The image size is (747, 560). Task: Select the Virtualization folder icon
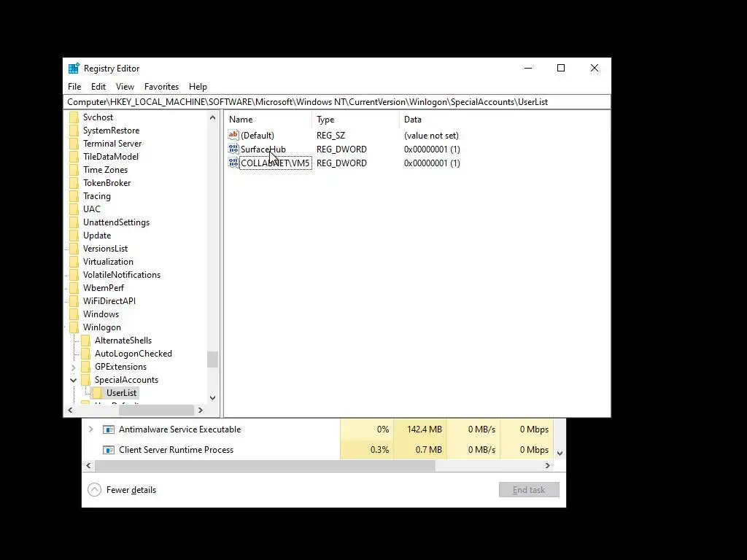[74, 262]
